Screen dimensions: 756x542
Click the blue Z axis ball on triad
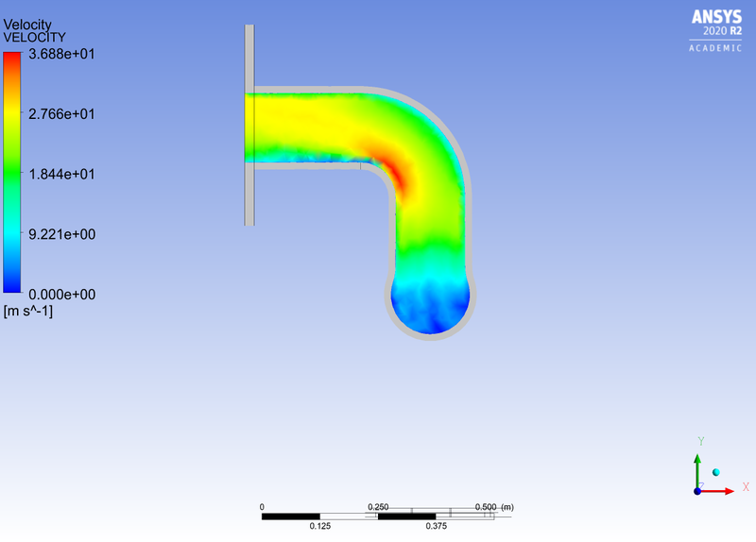(697, 491)
